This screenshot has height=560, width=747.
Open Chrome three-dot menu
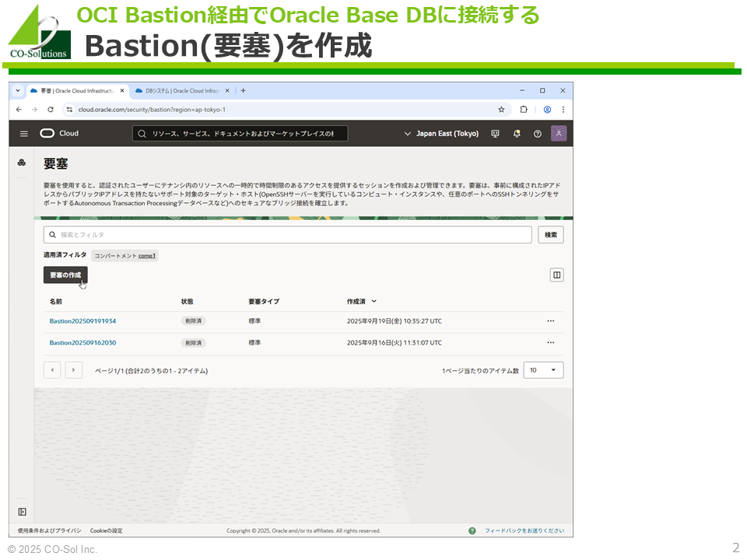pyautogui.click(x=563, y=110)
